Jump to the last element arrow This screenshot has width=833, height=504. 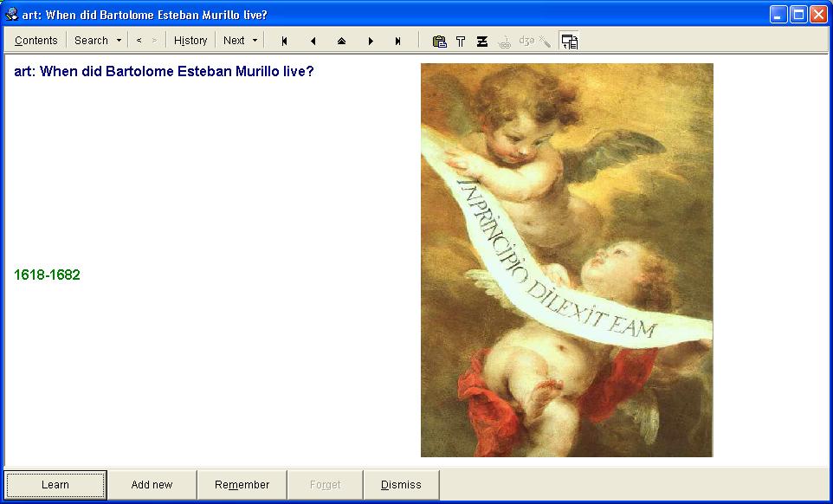point(398,41)
